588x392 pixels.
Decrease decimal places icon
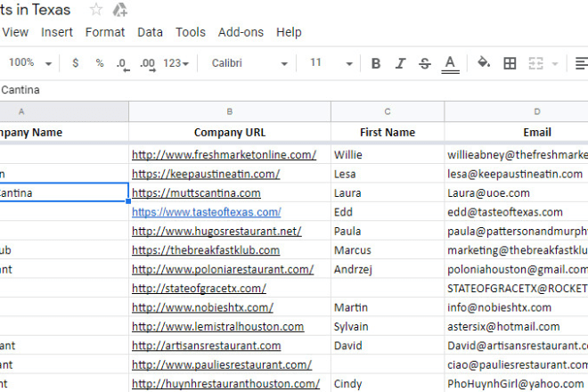pos(123,64)
